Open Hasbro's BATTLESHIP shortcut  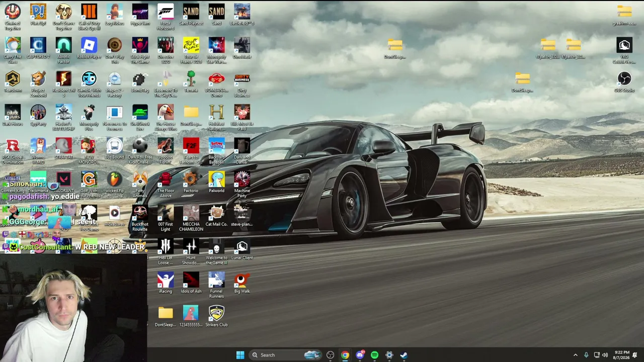(63, 117)
